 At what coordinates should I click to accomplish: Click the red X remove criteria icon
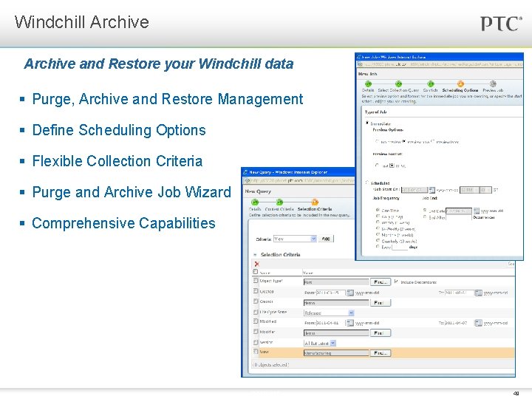257,264
